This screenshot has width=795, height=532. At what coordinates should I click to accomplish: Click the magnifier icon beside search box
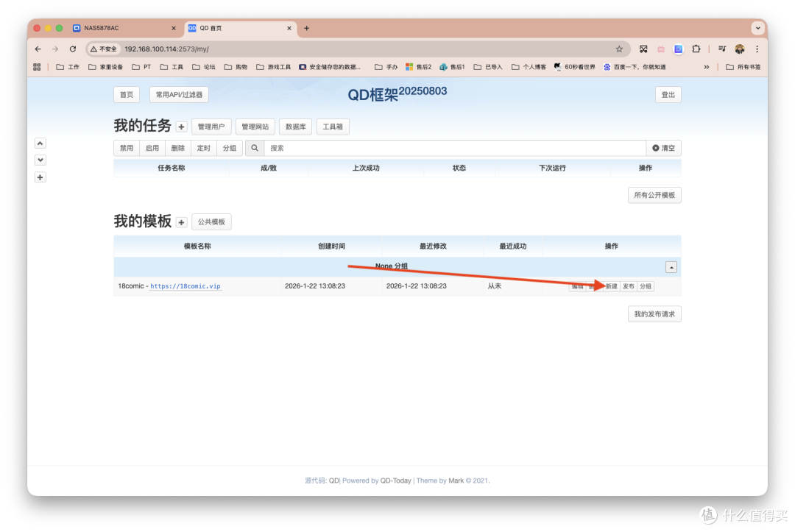(x=255, y=148)
